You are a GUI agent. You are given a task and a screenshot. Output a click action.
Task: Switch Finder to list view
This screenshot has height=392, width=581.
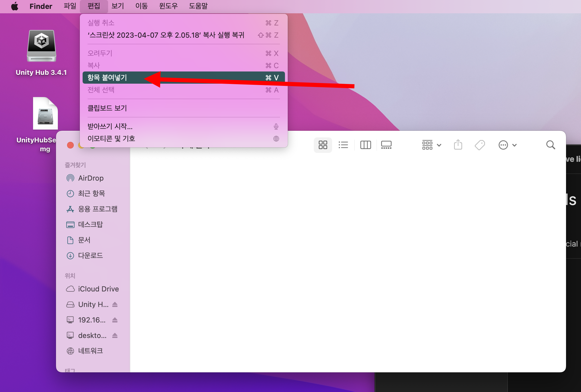click(x=343, y=145)
